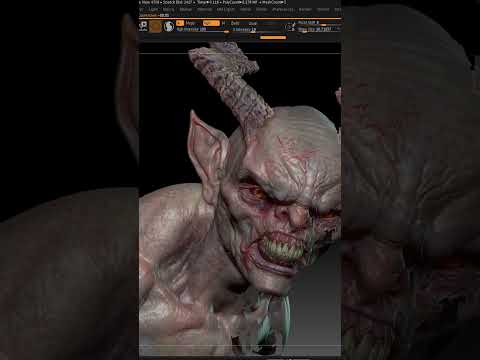Open the Material menu
This screenshot has width=480, height=360.
204,9
